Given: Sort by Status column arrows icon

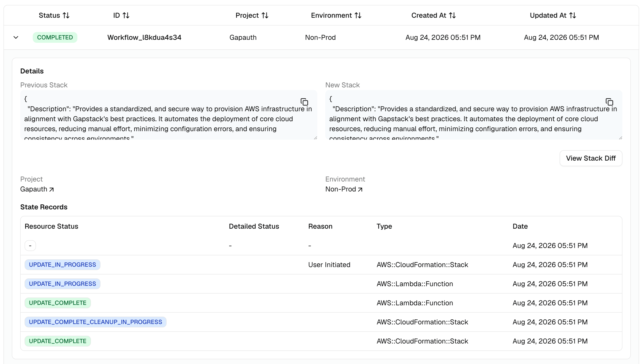Looking at the screenshot, I should [66, 16].
